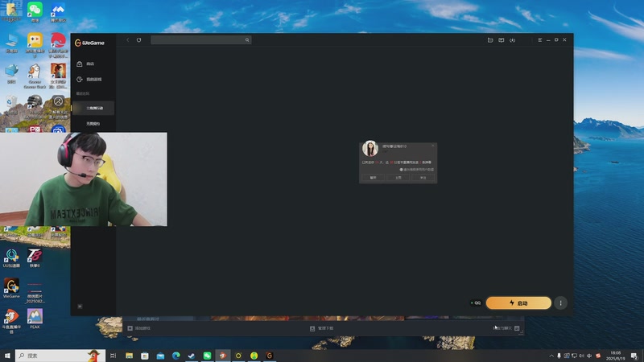Open the messages icon in WeGame title bar

point(501,39)
